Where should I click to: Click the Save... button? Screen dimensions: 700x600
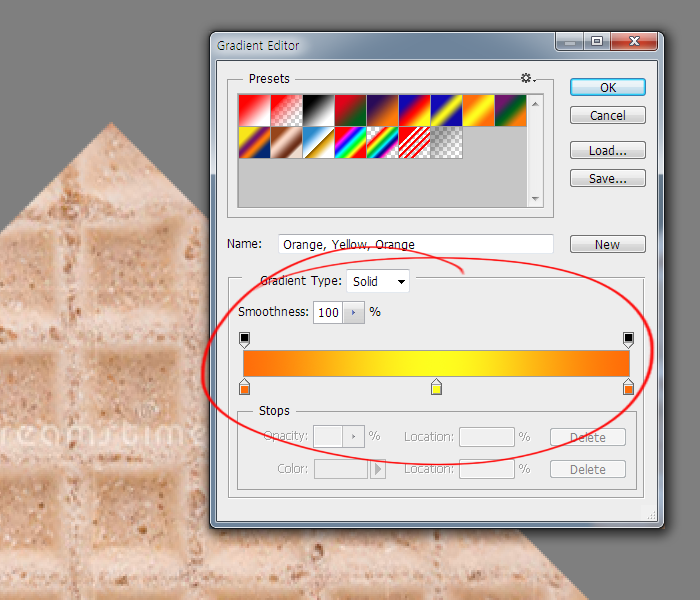point(608,179)
